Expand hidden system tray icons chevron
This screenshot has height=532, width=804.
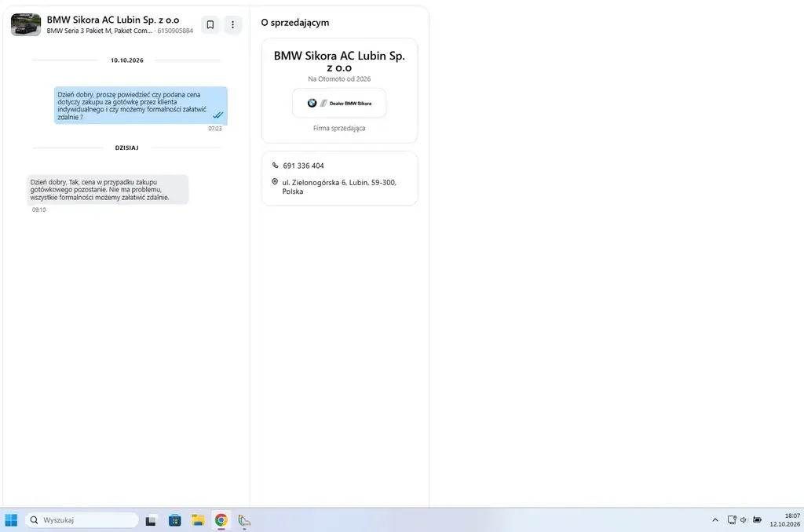715,519
